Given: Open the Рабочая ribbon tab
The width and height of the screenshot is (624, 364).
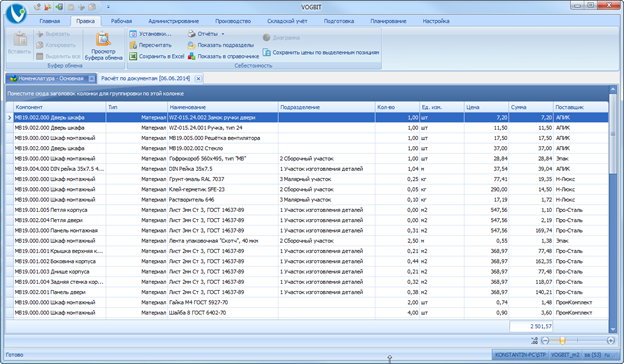Looking at the screenshot, I should tap(121, 21).
